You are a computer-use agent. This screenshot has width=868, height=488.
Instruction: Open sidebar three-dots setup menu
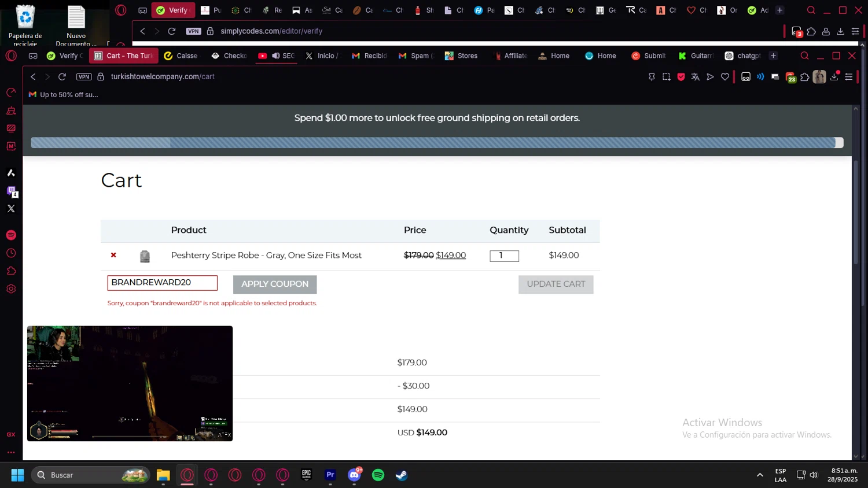11,453
